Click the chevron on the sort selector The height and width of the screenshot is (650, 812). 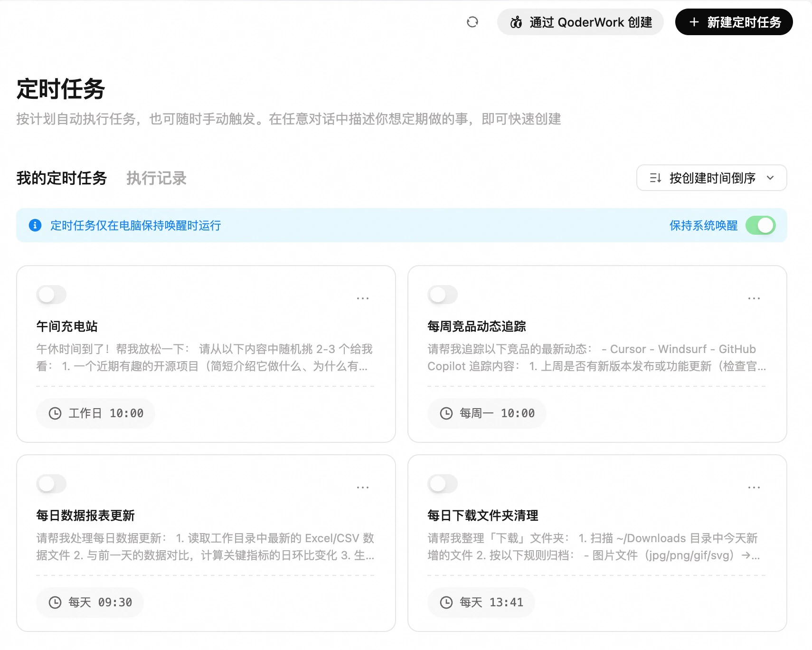[770, 178]
